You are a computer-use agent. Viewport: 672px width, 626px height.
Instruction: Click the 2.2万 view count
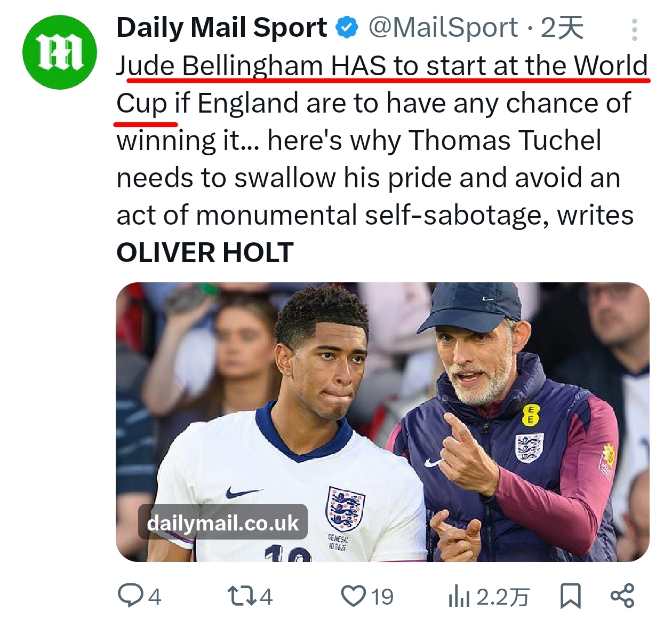tap(502, 597)
